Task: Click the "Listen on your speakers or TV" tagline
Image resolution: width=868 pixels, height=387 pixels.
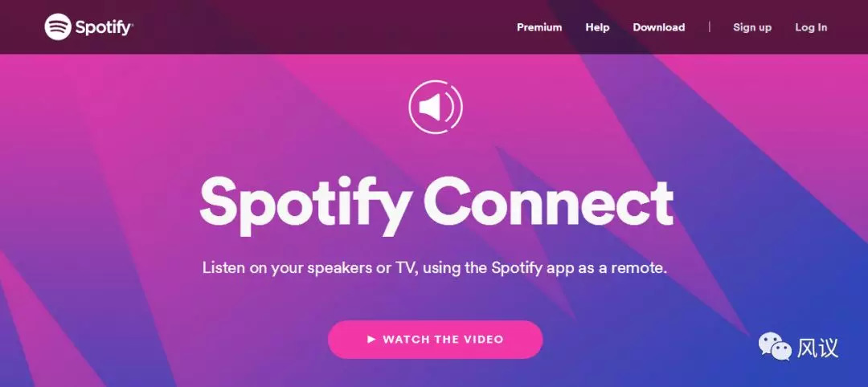Action: [309, 269]
